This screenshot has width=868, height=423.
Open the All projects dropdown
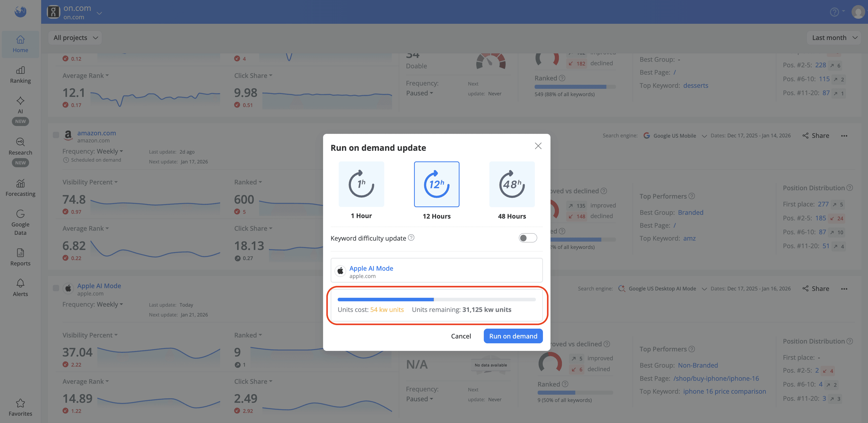[75, 37]
